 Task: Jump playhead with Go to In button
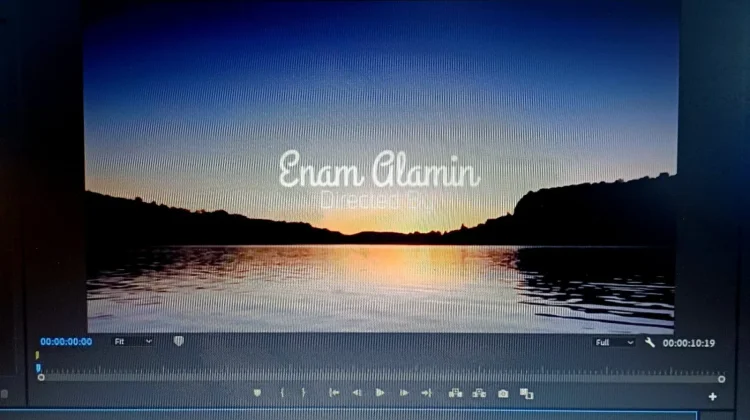[x=334, y=393]
